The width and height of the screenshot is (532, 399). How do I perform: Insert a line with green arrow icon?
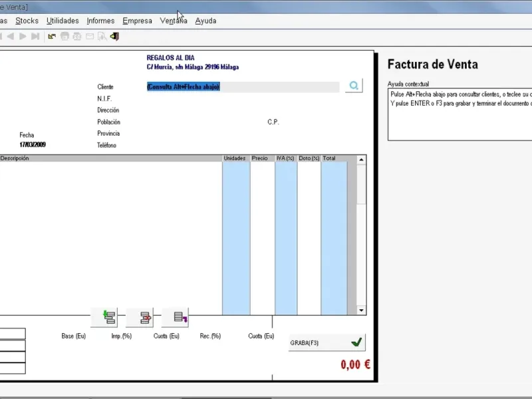point(104,317)
